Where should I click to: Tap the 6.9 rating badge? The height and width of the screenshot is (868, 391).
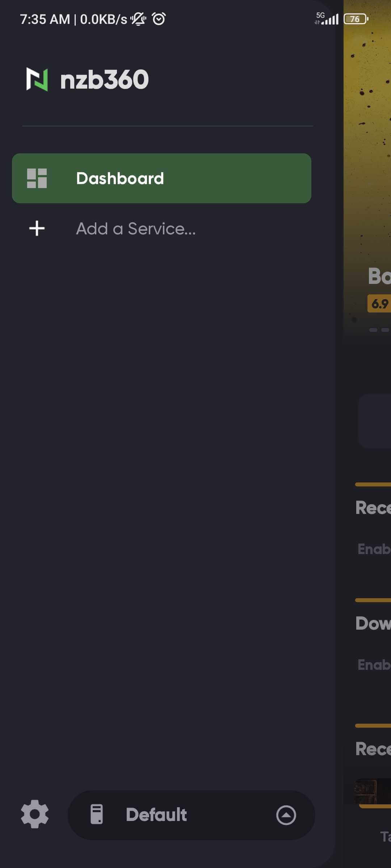[379, 303]
